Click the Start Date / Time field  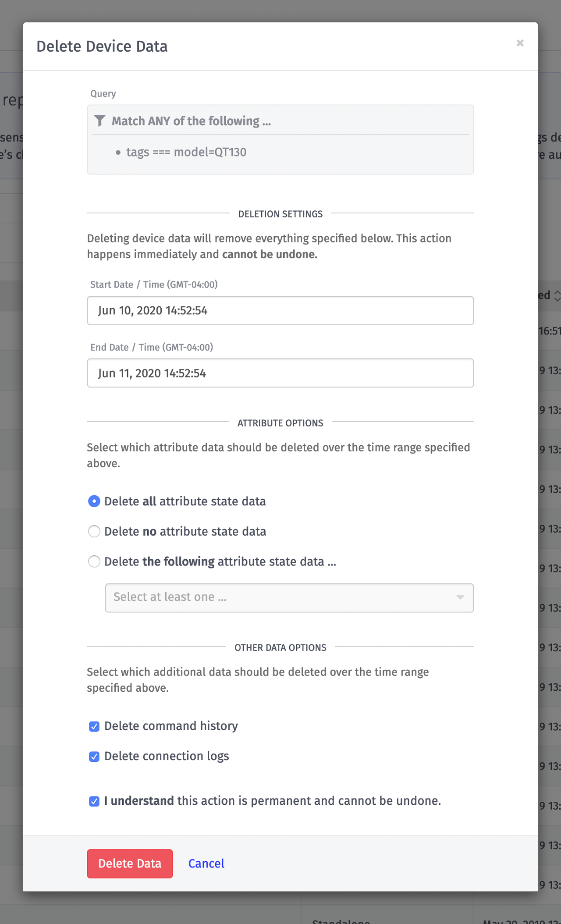click(x=280, y=310)
